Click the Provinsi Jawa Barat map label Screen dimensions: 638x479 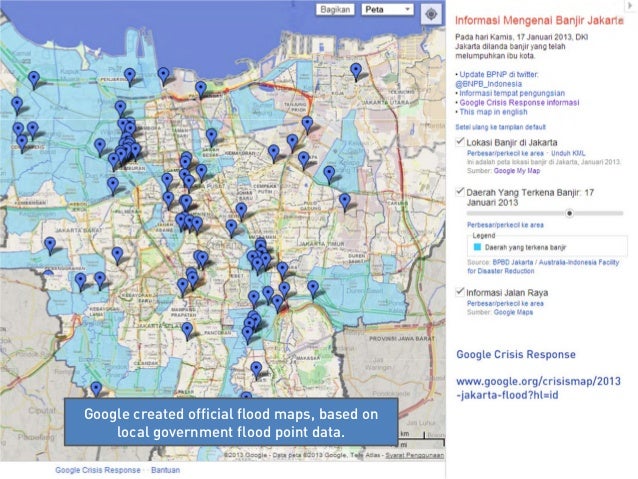(x=402, y=339)
